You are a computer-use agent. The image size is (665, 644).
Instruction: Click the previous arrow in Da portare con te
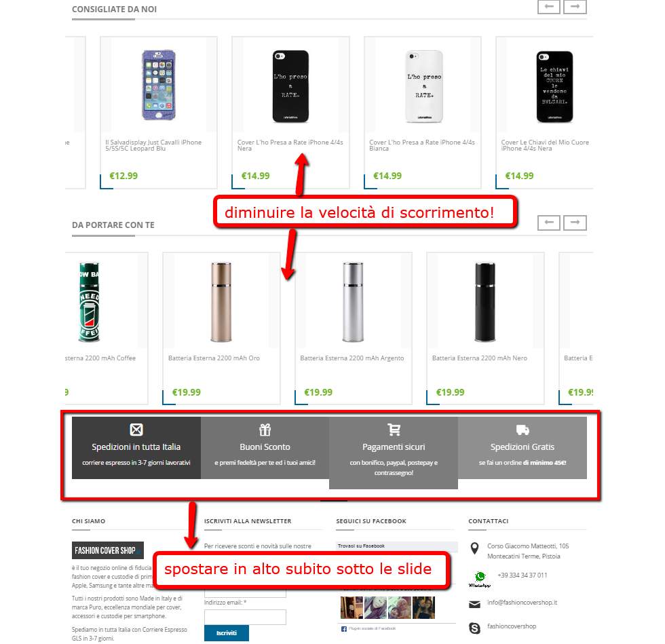click(x=549, y=223)
